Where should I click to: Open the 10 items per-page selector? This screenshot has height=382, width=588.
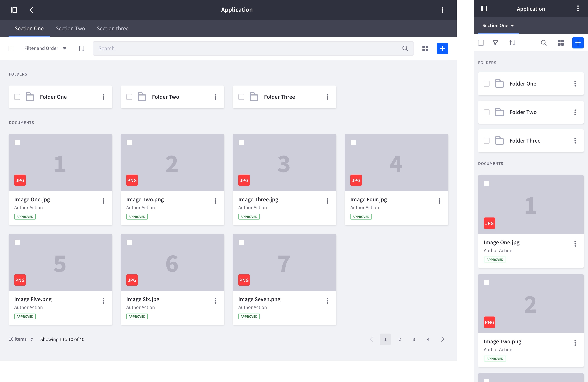pos(21,339)
